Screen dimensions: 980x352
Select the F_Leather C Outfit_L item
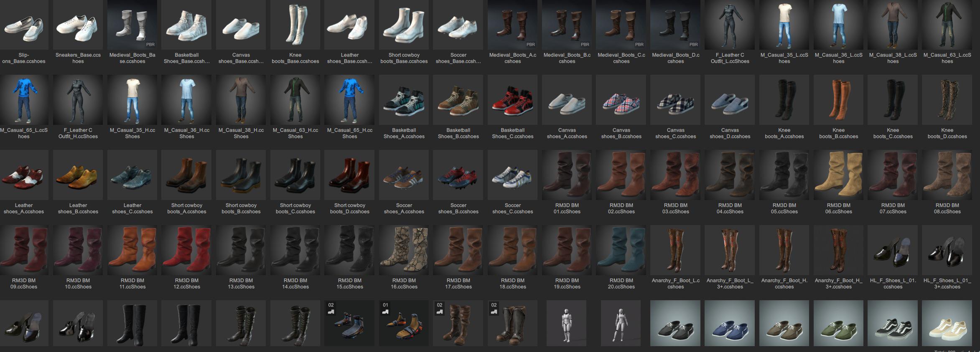click(730, 25)
